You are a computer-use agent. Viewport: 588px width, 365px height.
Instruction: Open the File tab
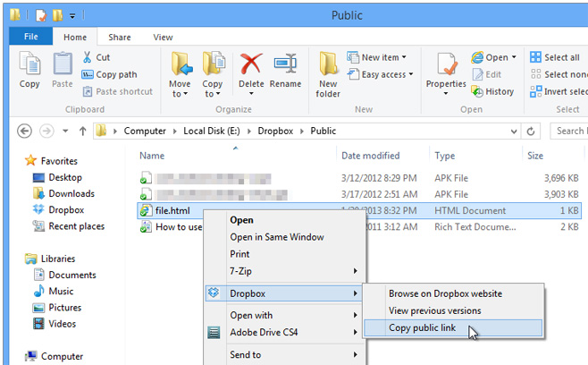coord(30,37)
